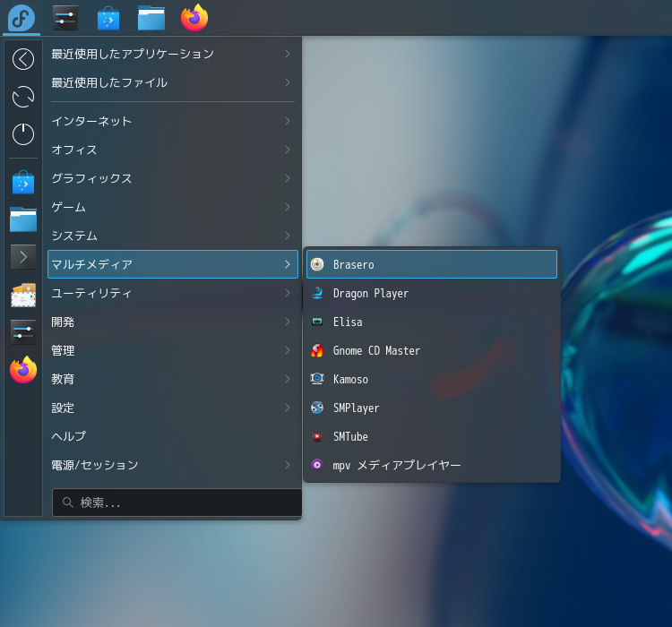
Task: Open settings sliders icon in the menu sidebar
Action: (23, 332)
